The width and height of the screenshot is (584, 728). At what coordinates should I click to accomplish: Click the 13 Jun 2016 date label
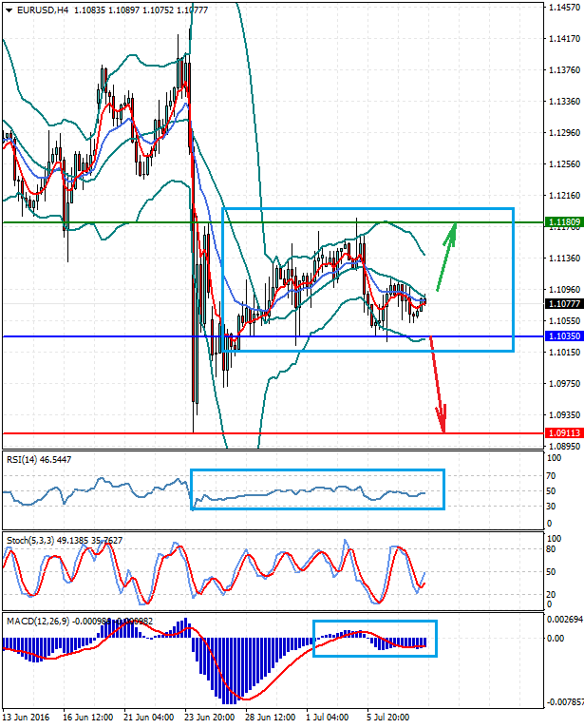tap(28, 718)
